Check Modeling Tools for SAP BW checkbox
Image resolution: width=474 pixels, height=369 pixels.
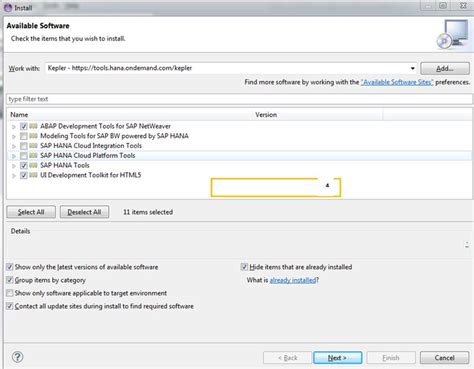pyautogui.click(x=24, y=136)
